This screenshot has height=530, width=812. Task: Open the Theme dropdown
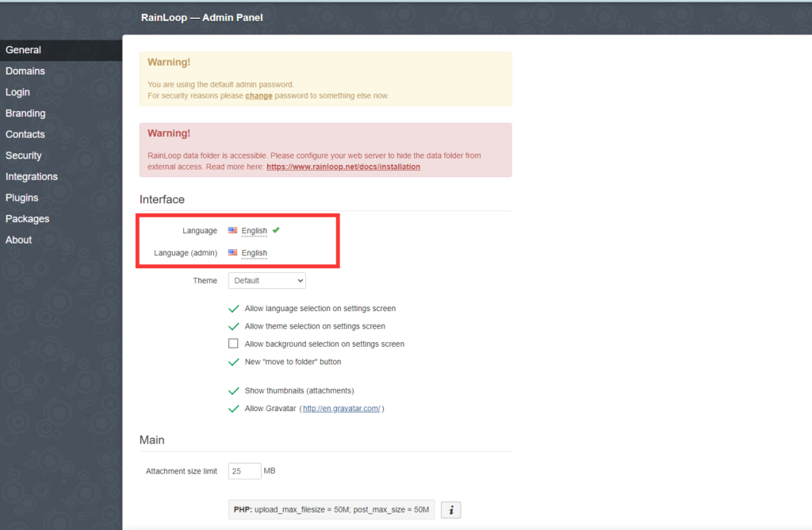pos(266,280)
